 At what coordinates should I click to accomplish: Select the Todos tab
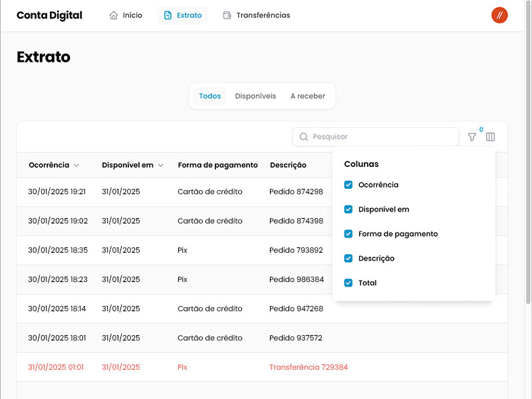point(209,96)
